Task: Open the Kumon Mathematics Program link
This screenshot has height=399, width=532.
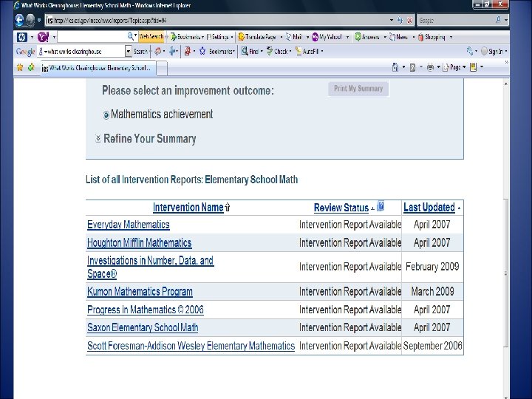Action: point(140,291)
